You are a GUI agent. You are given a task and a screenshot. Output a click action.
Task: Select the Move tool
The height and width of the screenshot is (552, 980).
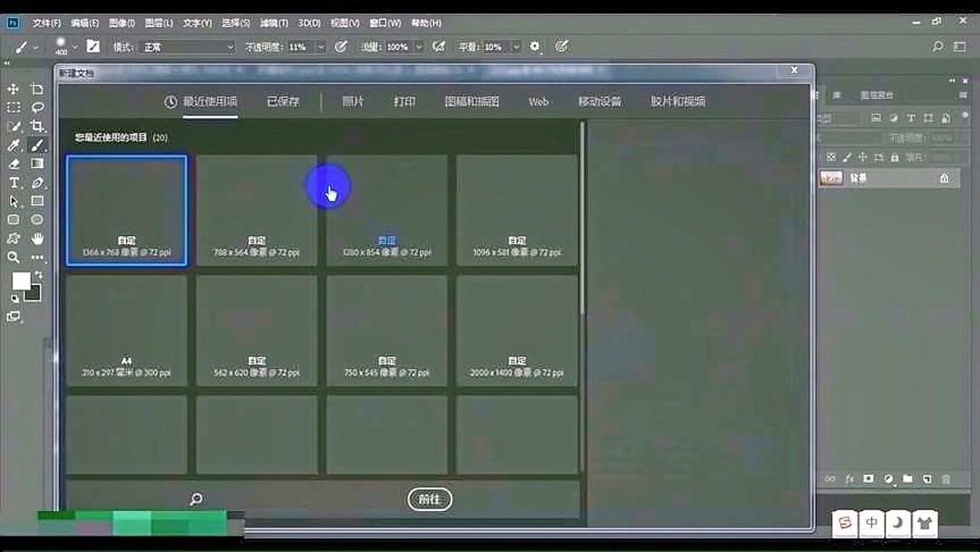13,90
